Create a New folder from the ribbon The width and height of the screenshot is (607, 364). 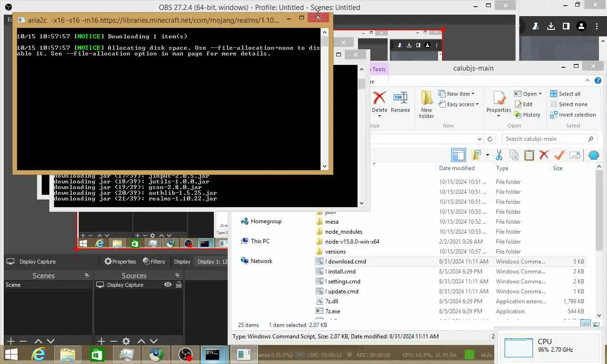426,105
